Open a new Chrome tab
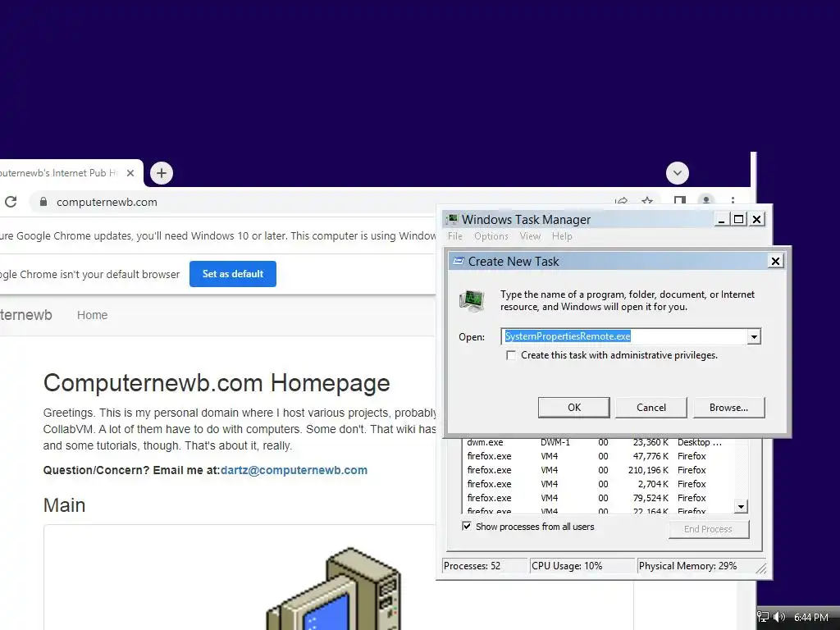The image size is (840, 630). [x=162, y=173]
